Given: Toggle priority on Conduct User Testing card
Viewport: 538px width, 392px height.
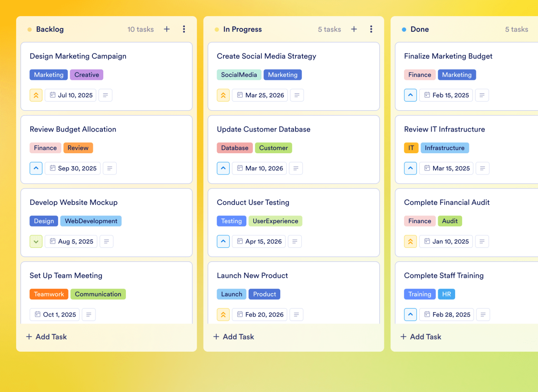Looking at the screenshot, I should click(223, 241).
